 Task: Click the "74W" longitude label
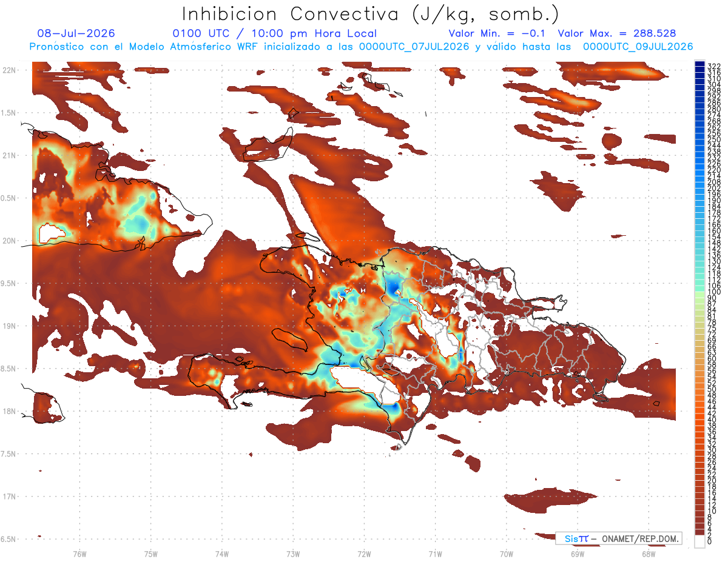tap(222, 554)
